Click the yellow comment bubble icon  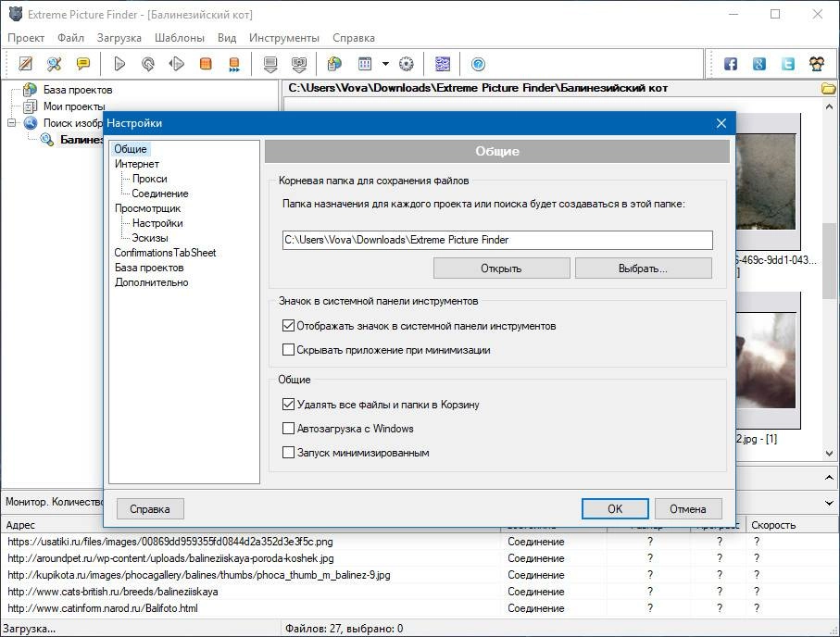83,64
